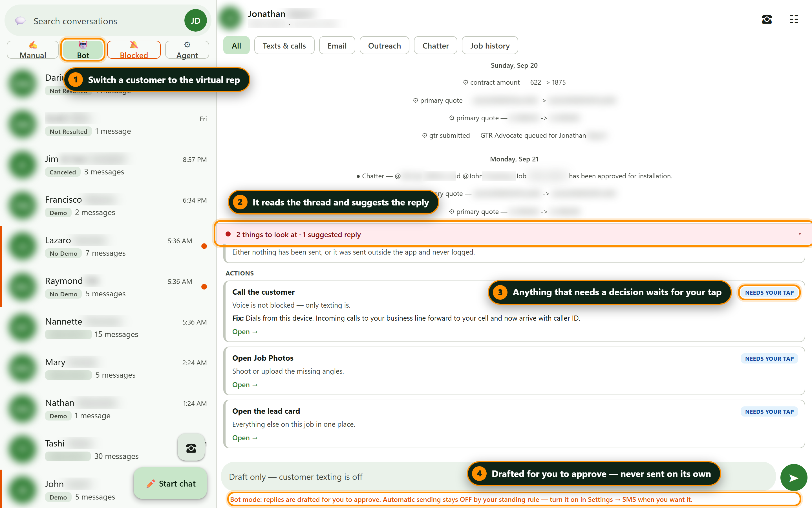This screenshot has width=812, height=508.
Task: Switch to Bot mode
Action: click(x=83, y=50)
